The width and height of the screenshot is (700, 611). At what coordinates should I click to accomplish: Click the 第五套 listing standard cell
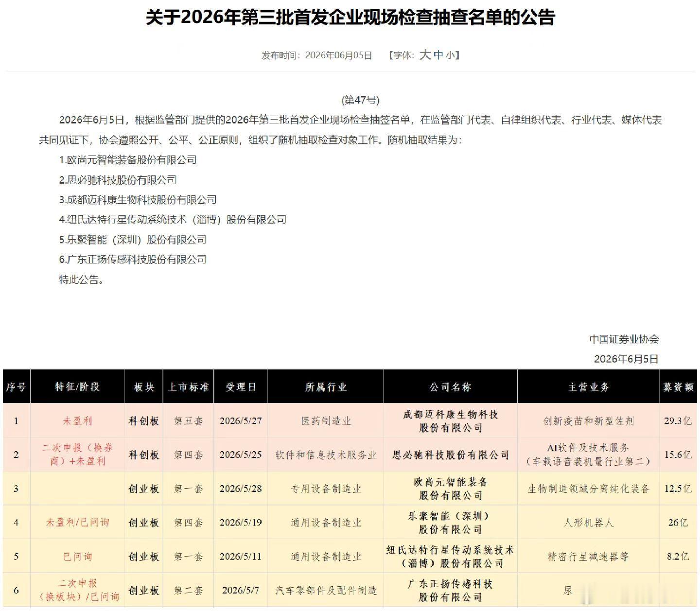pyautogui.click(x=188, y=421)
